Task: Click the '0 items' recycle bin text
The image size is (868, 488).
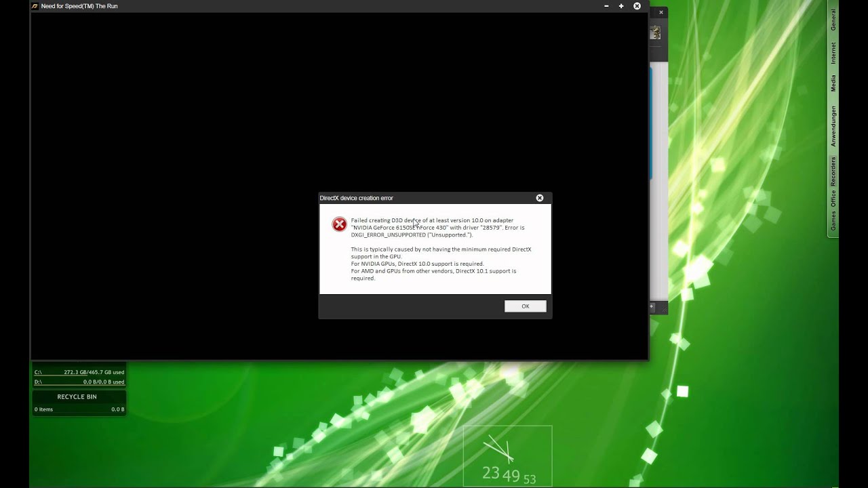Action: click(x=43, y=409)
